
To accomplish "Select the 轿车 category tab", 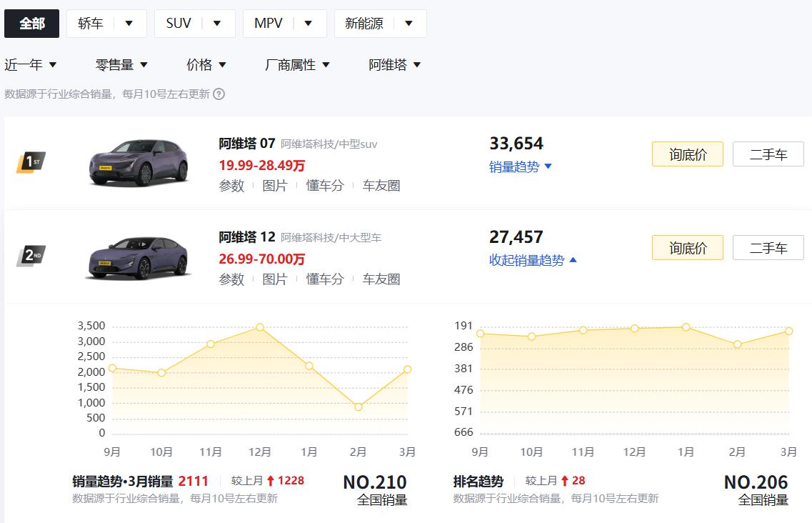I will (91, 24).
